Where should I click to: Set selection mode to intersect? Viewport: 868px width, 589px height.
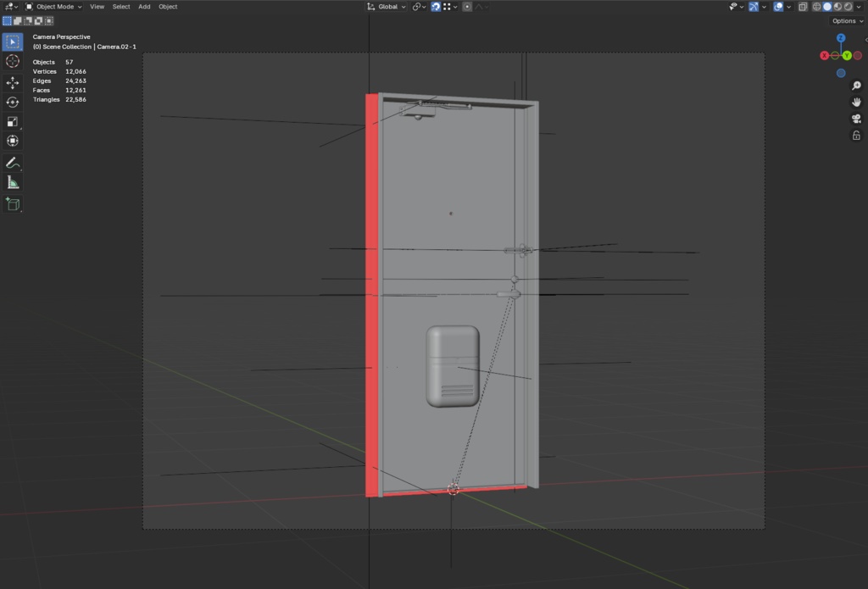tap(48, 21)
